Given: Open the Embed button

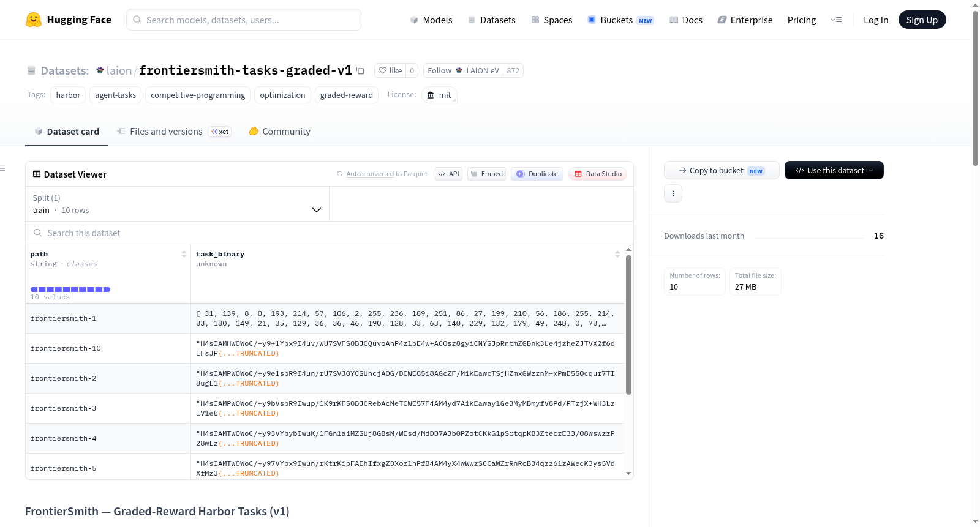Looking at the screenshot, I should click(x=486, y=174).
